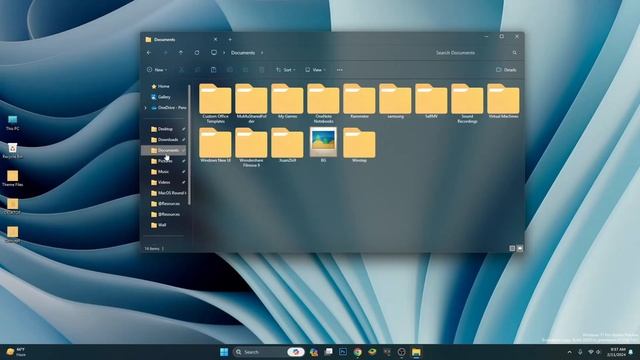Open the Windows Start menu
This screenshot has width=640, height=360.
click(224, 352)
